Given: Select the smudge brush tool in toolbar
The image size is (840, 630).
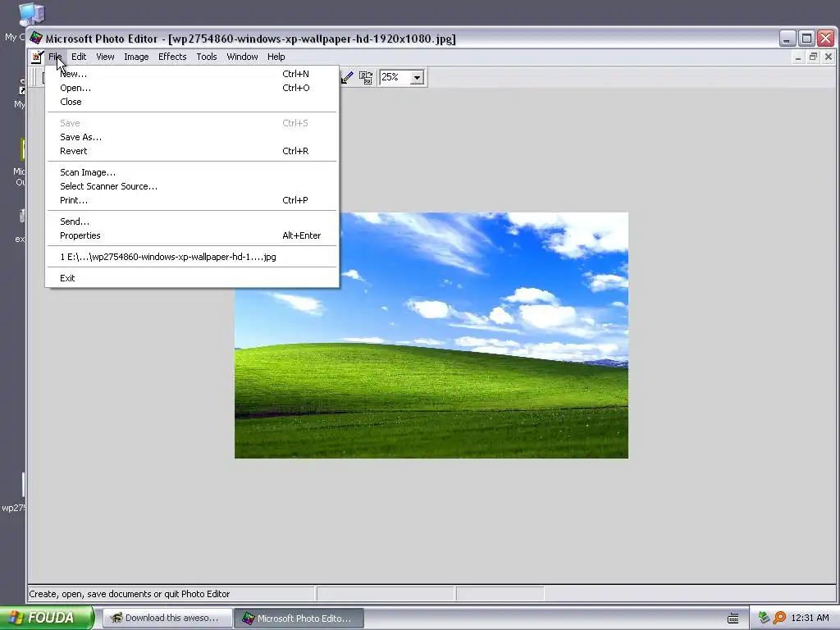Looking at the screenshot, I should click(x=347, y=78).
